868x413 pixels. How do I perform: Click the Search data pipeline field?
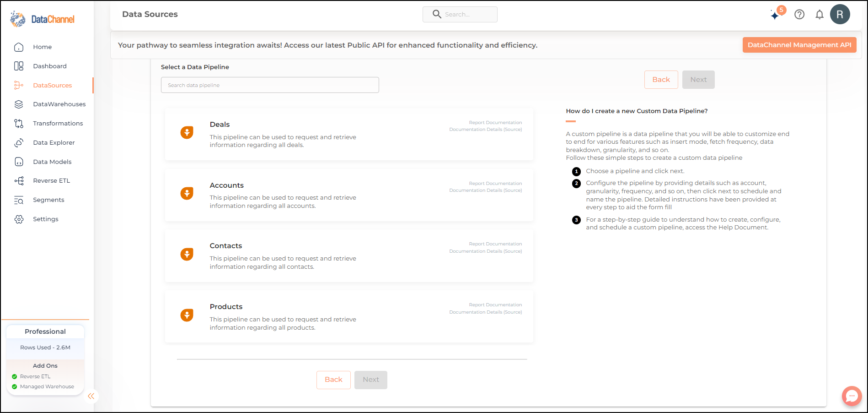(270, 85)
